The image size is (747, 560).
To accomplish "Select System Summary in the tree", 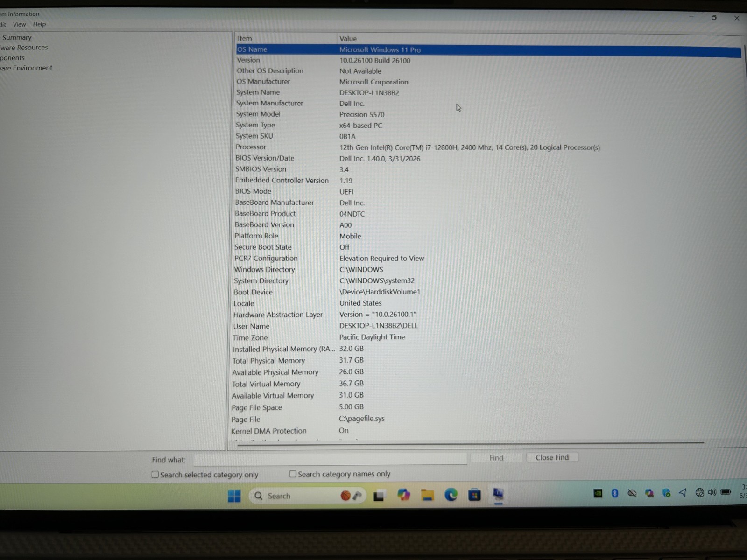I will tap(16, 37).
